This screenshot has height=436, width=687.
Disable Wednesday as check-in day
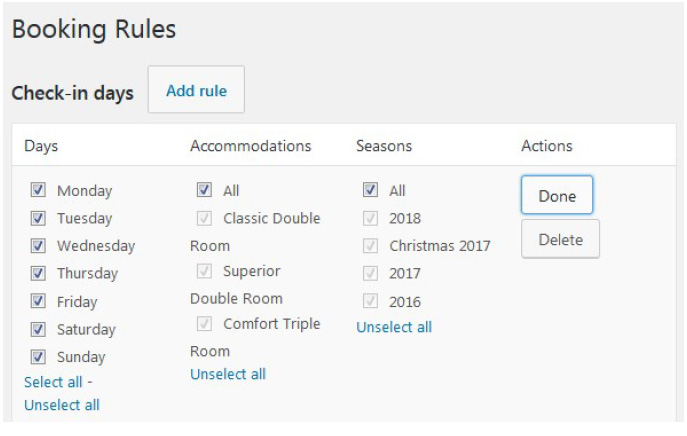(38, 245)
